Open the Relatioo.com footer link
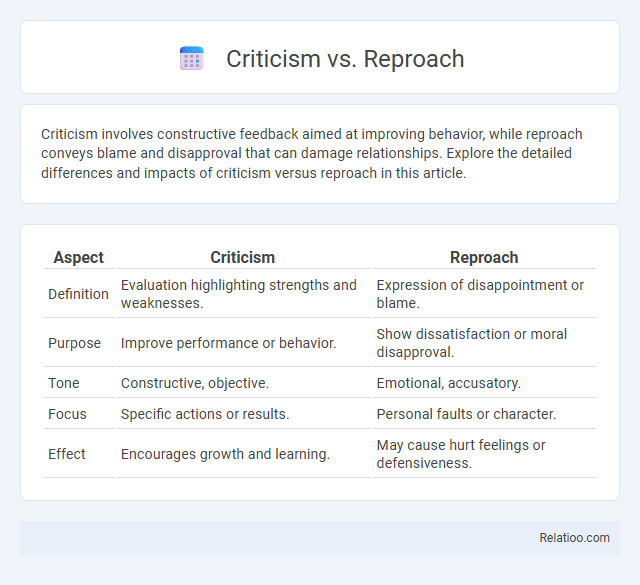Image resolution: width=640 pixels, height=585 pixels. click(x=574, y=538)
